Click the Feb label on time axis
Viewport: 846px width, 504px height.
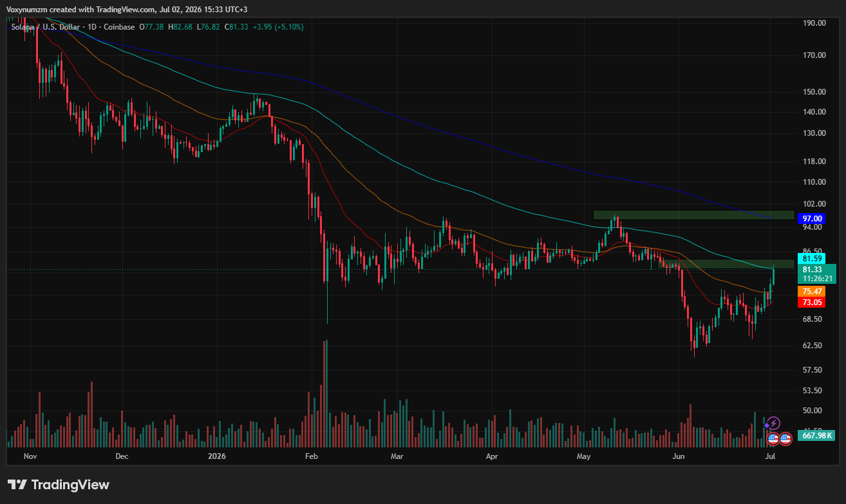[311, 456]
